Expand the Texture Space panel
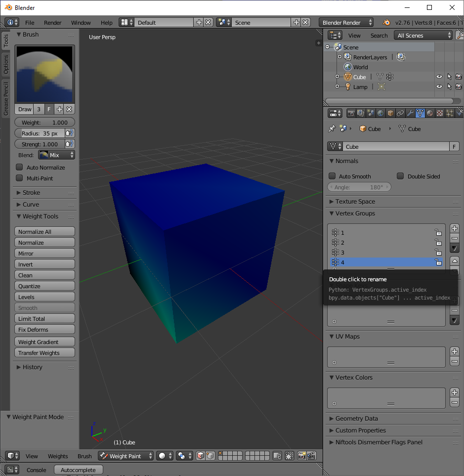The image size is (464, 476). pos(355,201)
